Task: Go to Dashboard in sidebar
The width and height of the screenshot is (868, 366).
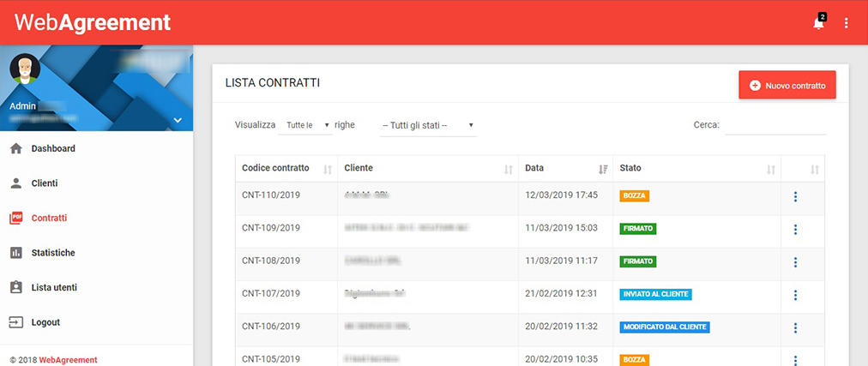Action: click(x=53, y=148)
